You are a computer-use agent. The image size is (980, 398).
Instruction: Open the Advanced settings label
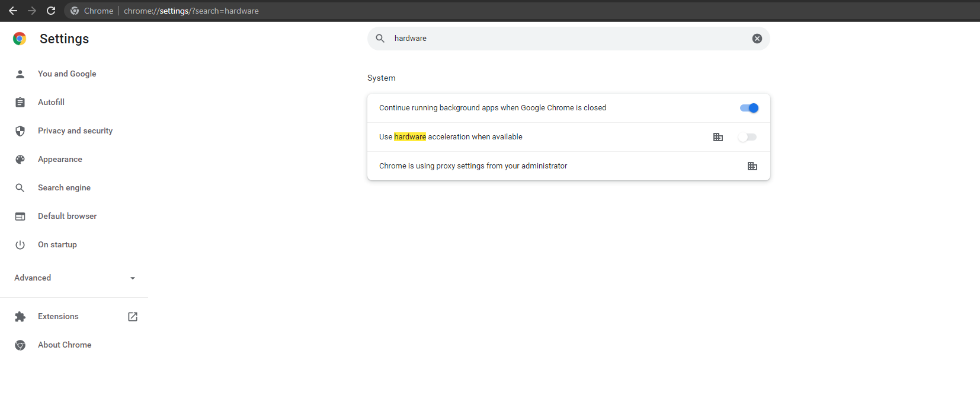[x=33, y=278]
